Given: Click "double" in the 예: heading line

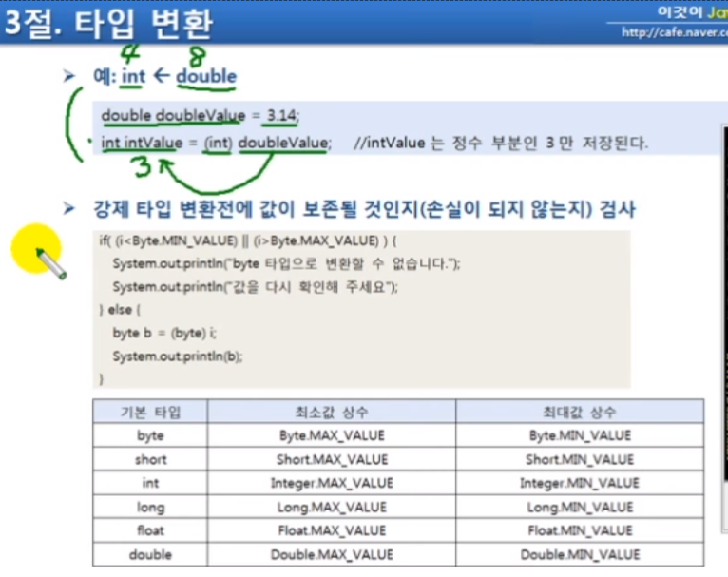Looking at the screenshot, I should (206, 76).
